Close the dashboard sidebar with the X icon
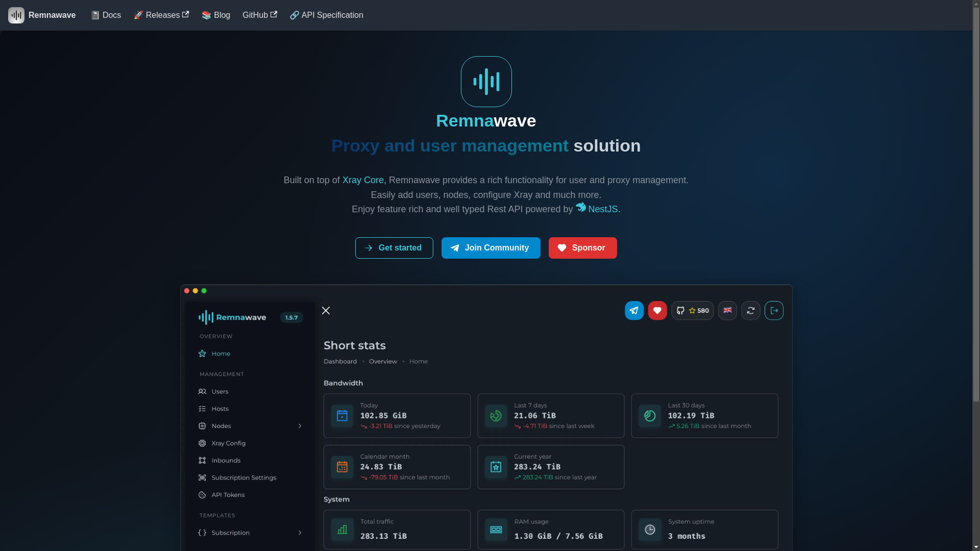 point(326,311)
